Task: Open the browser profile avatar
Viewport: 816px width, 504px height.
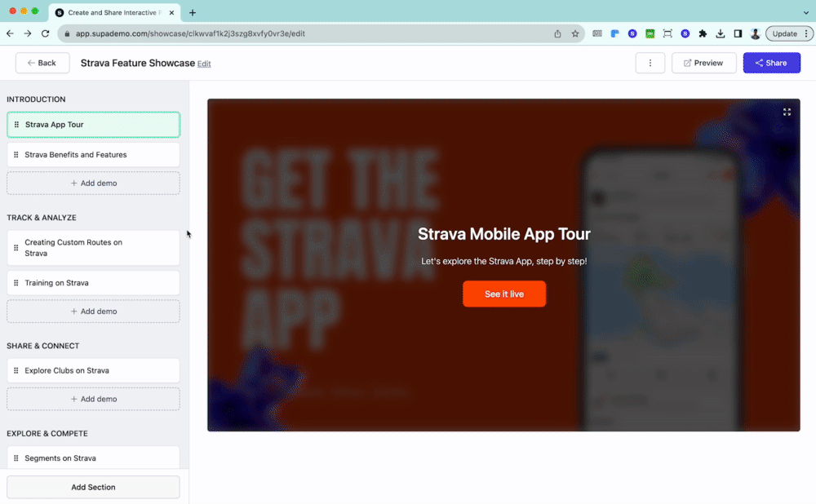Action: 755,33
